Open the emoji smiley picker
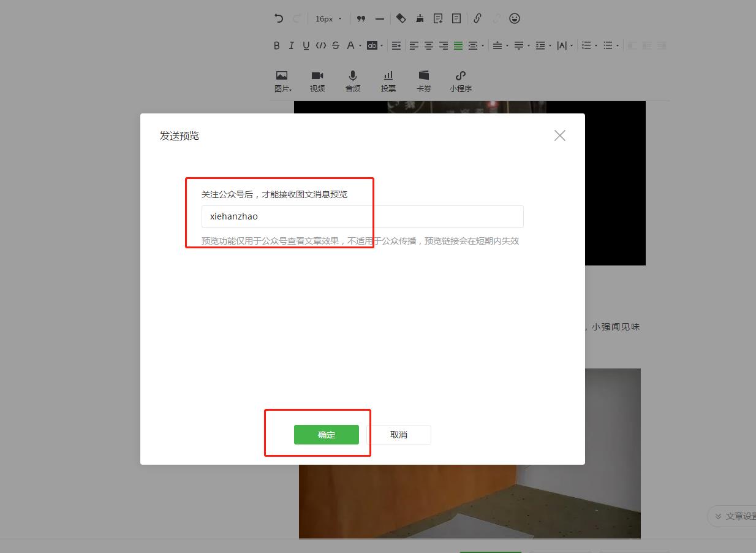Screen dimensions: 756x553 pyautogui.click(x=515, y=18)
